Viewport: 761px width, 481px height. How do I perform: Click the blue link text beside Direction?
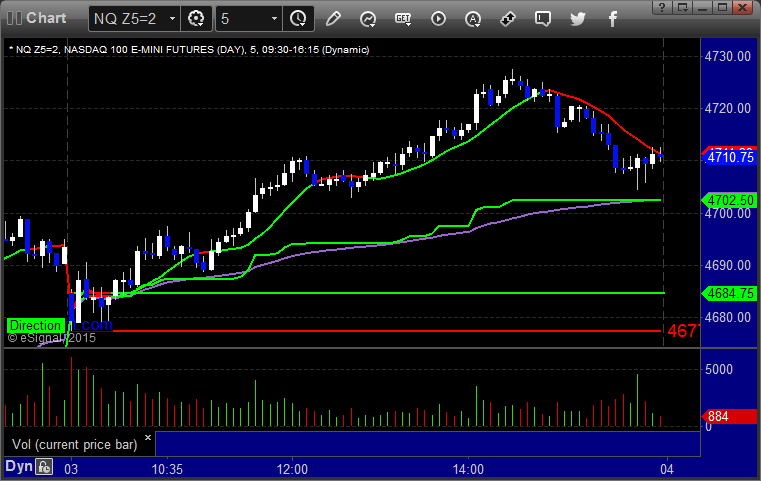89,325
